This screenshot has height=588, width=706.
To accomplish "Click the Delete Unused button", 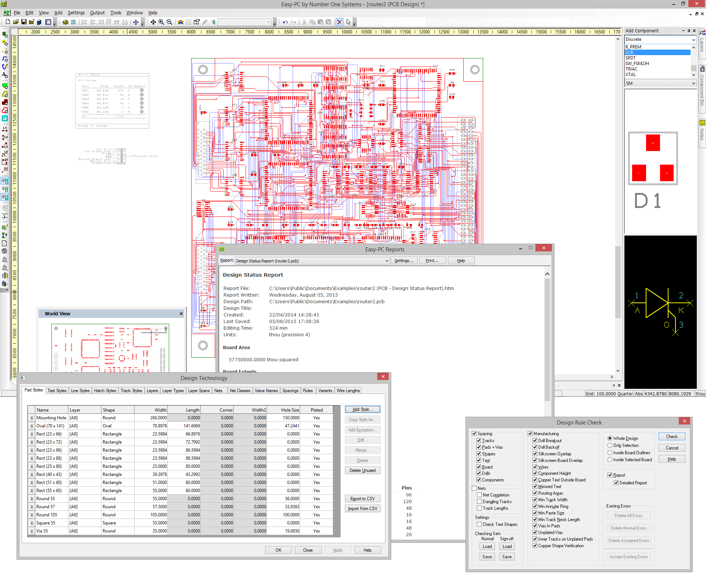I will (x=362, y=470).
